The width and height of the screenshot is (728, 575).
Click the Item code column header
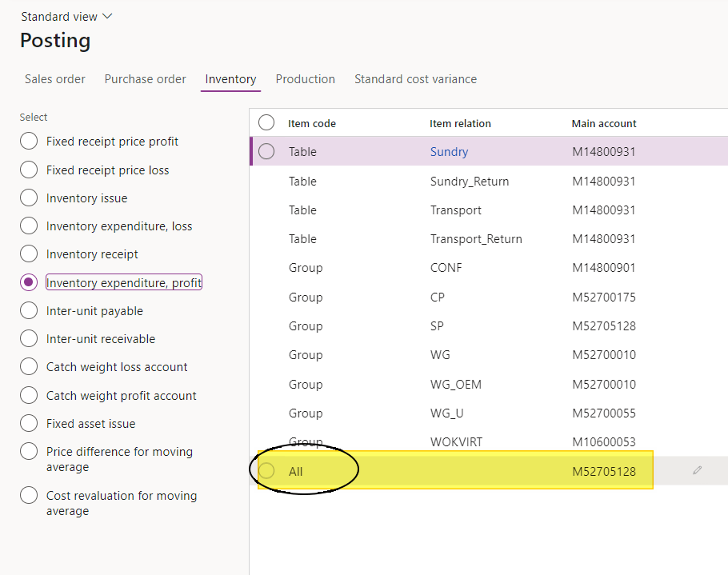312,123
